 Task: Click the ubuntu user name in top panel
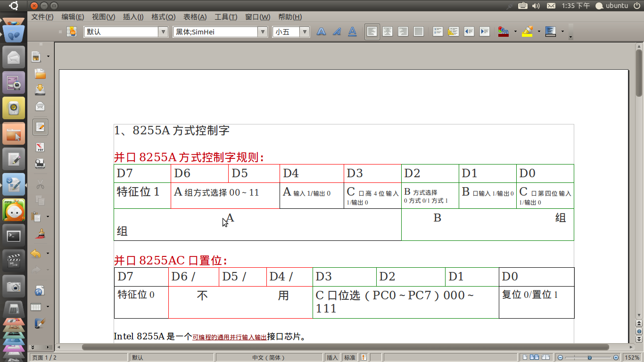(x=617, y=6)
